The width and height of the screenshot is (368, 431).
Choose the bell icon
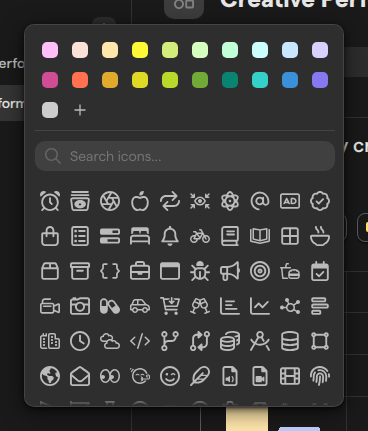point(170,236)
